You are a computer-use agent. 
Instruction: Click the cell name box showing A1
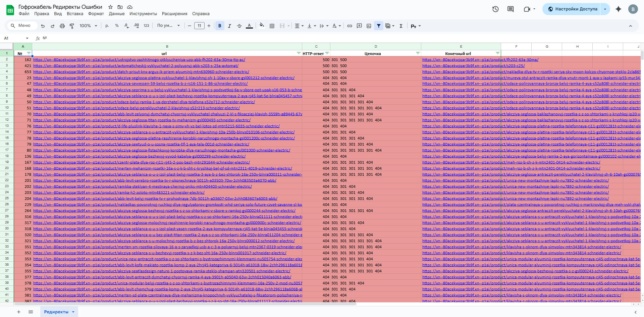[15, 38]
